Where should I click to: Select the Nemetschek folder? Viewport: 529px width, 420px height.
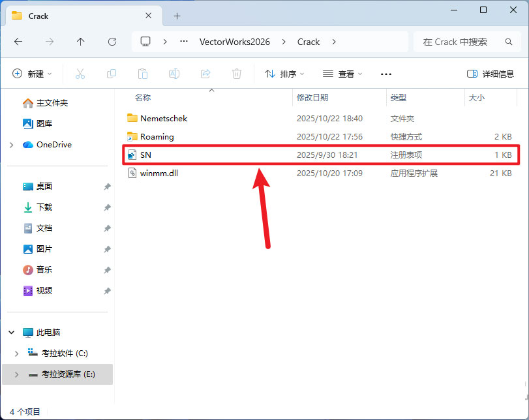321,119
